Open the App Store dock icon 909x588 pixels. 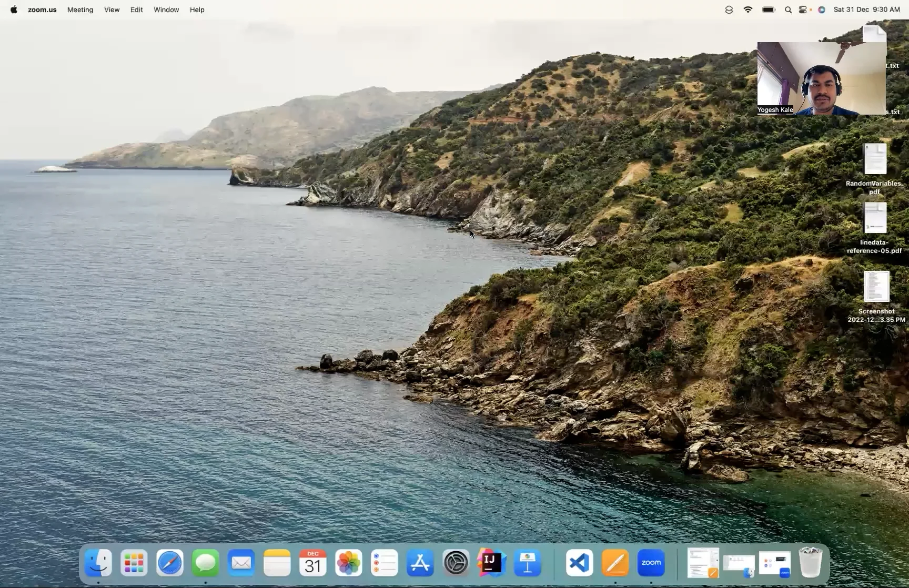(x=420, y=563)
